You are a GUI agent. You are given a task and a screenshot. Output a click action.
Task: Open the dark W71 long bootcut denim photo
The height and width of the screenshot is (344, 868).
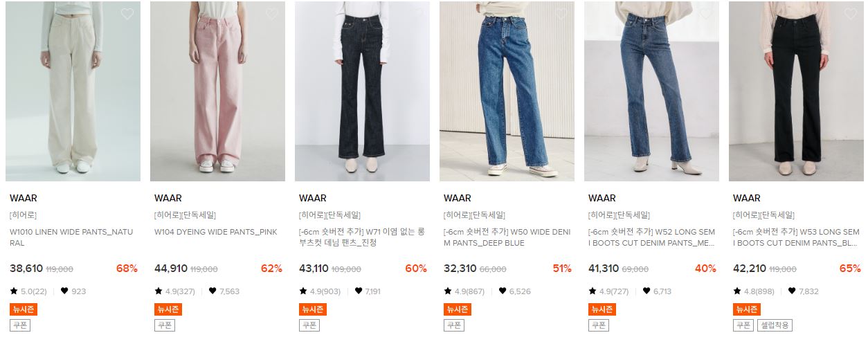coord(362,91)
